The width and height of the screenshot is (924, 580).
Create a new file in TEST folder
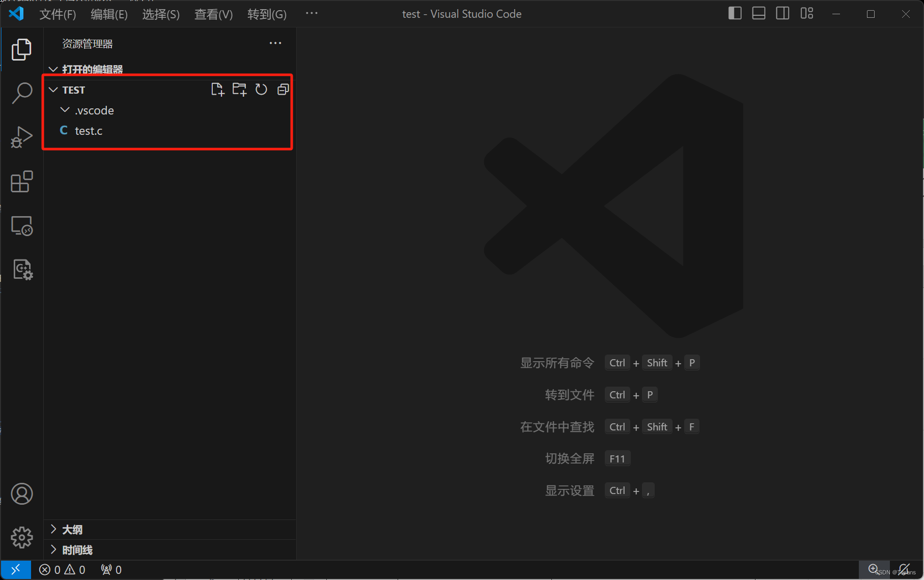pos(217,90)
